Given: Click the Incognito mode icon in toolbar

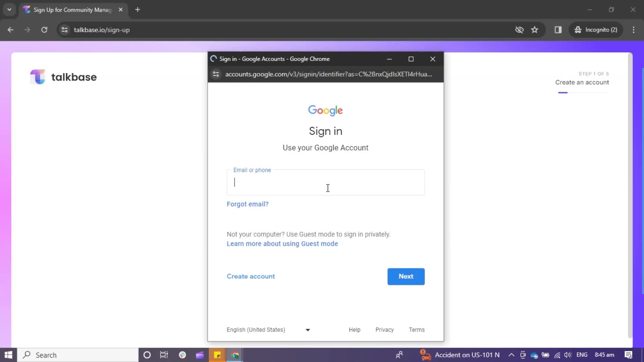Looking at the screenshot, I should click(x=578, y=29).
